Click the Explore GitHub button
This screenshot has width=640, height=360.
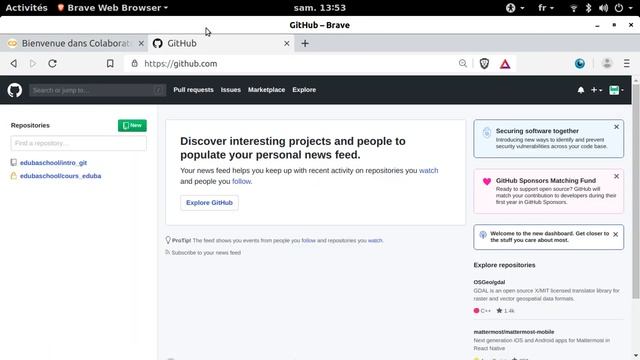(x=209, y=203)
